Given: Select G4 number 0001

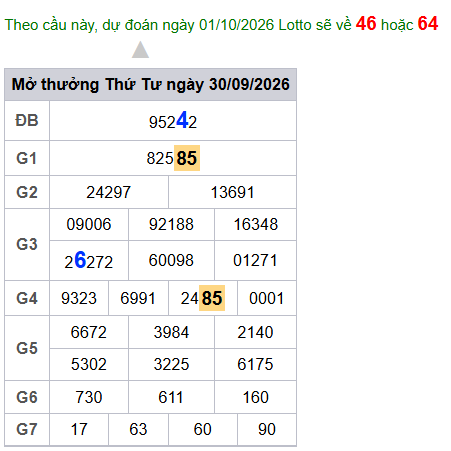Looking at the screenshot, I should 267,298.
